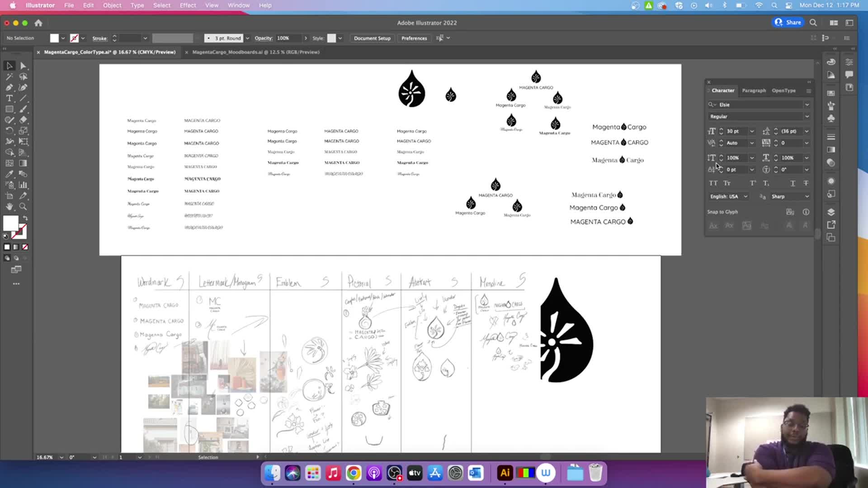Viewport: 868px width, 488px height.
Task: Select the Pen tool
Action: point(9,87)
